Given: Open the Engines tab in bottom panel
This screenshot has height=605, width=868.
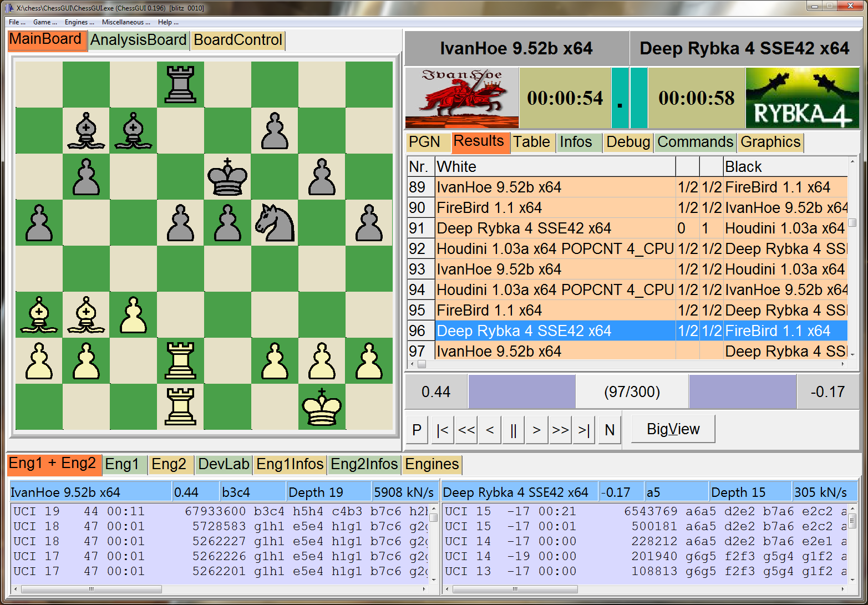Looking at the screenshot, I should [x=432, y=464].
